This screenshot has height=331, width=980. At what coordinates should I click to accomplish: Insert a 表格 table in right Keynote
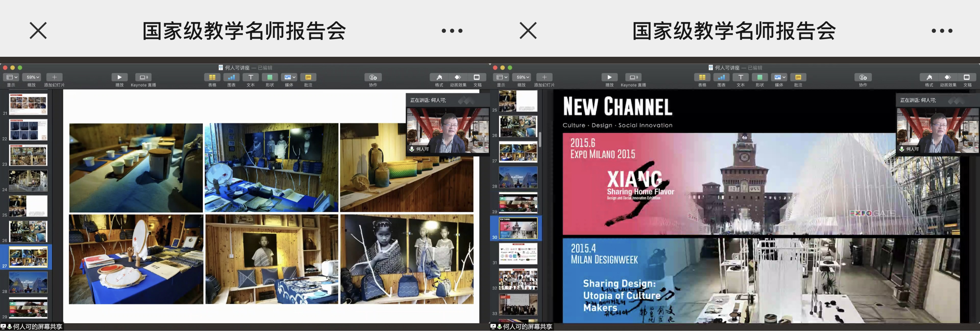pos(702,77)
